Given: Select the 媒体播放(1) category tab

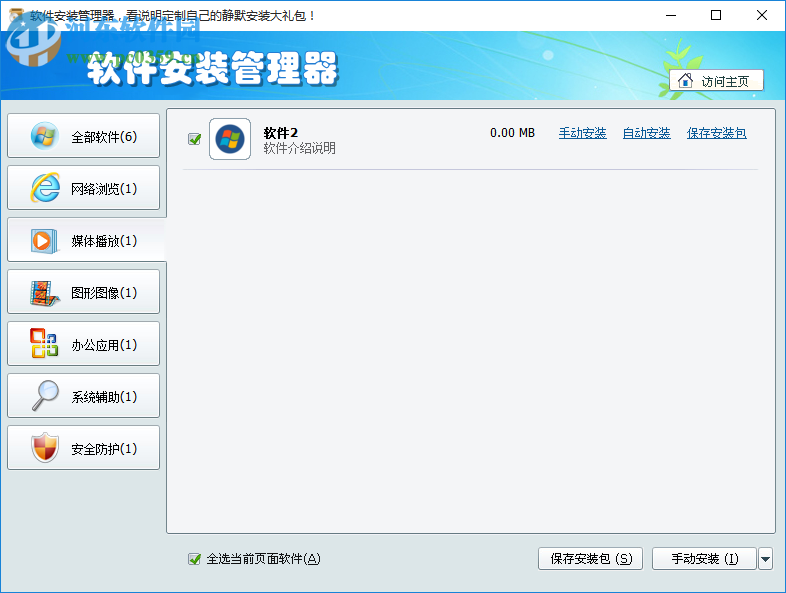Looking at the screenshot, I should click(86, 240).
